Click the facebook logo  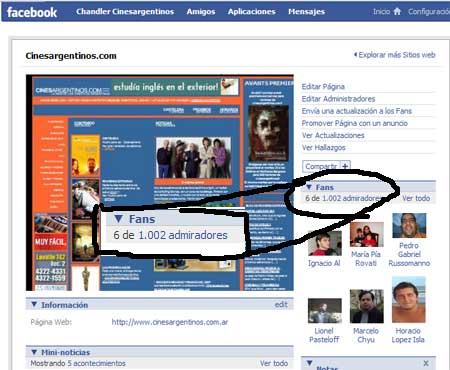pos(32,12)
